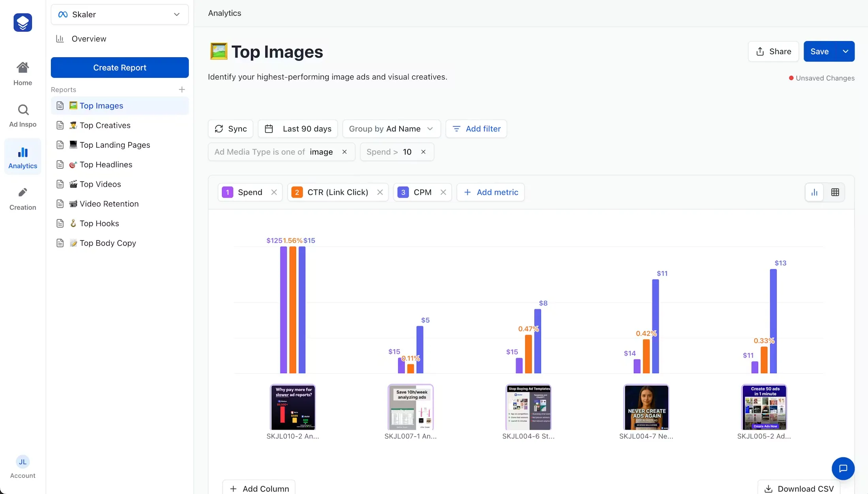Remove the Spend metric chip

274,192
